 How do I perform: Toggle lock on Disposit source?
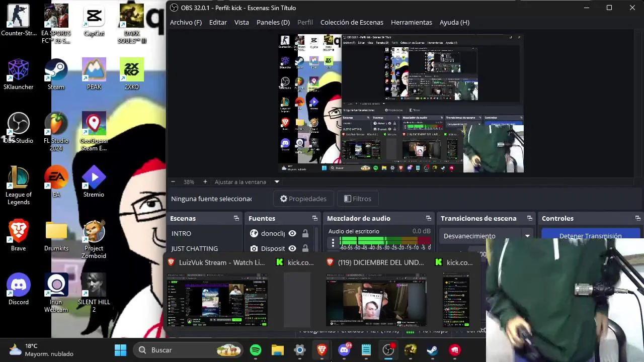(x=305, y=248)
